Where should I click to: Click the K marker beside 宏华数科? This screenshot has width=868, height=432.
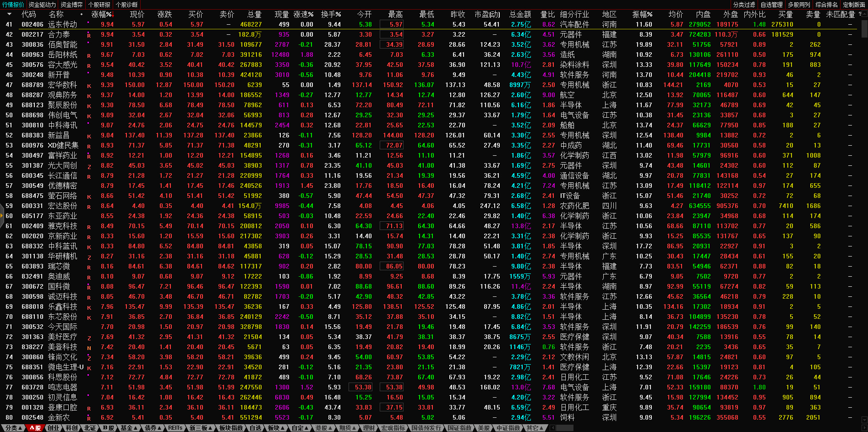[x=89, y=86]
